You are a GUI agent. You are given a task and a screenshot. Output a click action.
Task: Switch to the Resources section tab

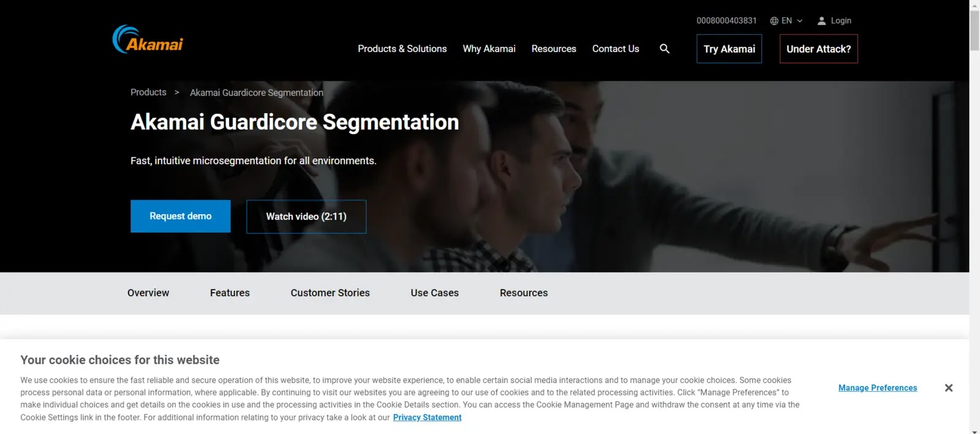click(x=524, y=293)
